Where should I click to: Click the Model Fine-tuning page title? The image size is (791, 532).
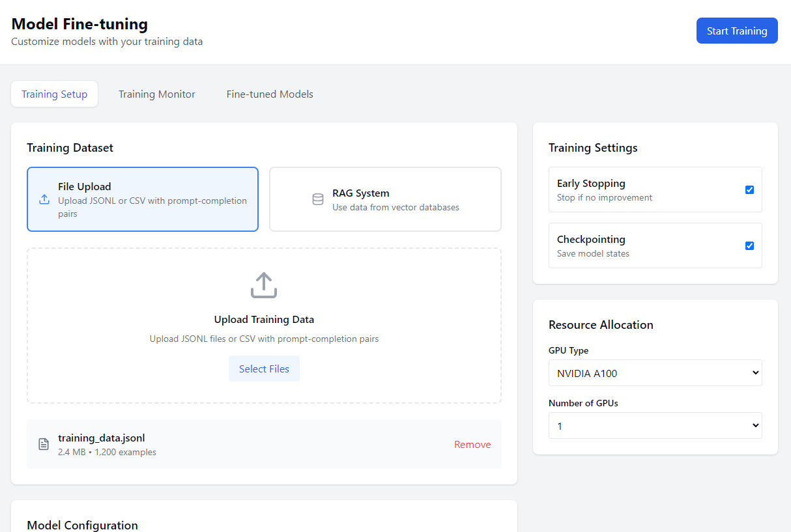(x=79, y=25)
